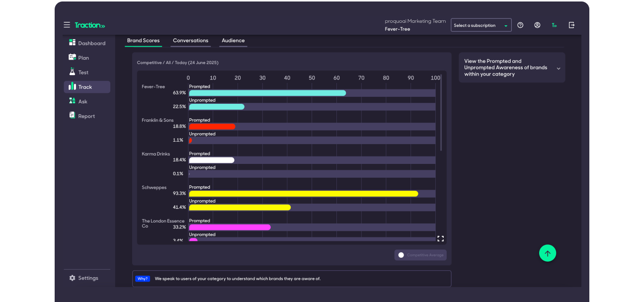Click the green scroll-to-top arrow button

point(548,253)
